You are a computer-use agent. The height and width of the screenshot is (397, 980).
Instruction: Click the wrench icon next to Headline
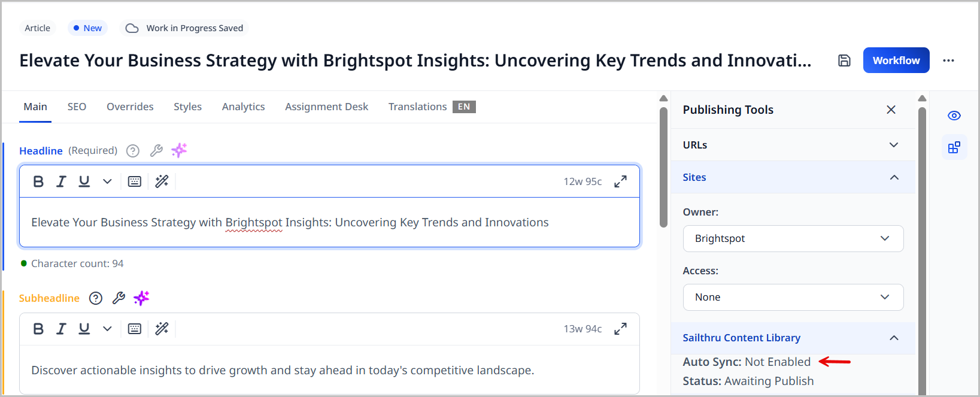click(156, 151)
